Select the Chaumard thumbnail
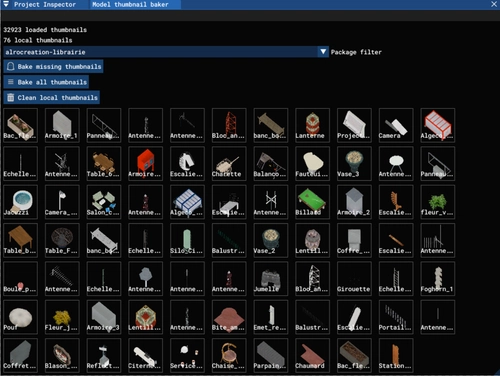Screen dimensions: 500x376 pyautogui.click(x=312, y=355)
